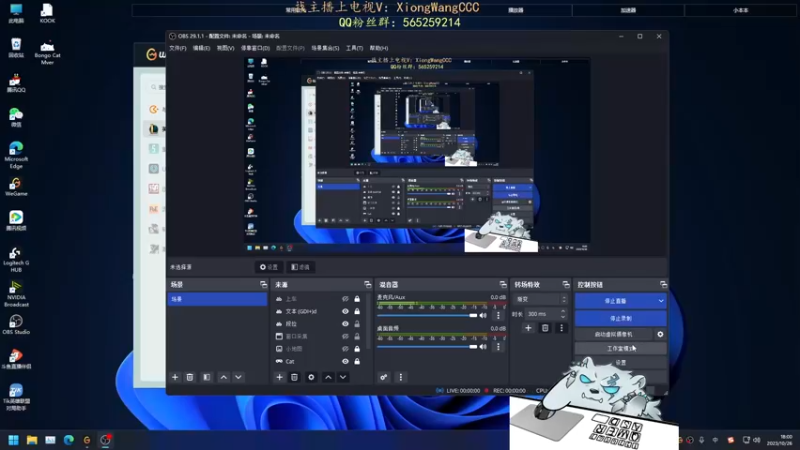Undock the Audio Mixer panel float icon
The height and width of the screenshot is (450, 800).
503,284
